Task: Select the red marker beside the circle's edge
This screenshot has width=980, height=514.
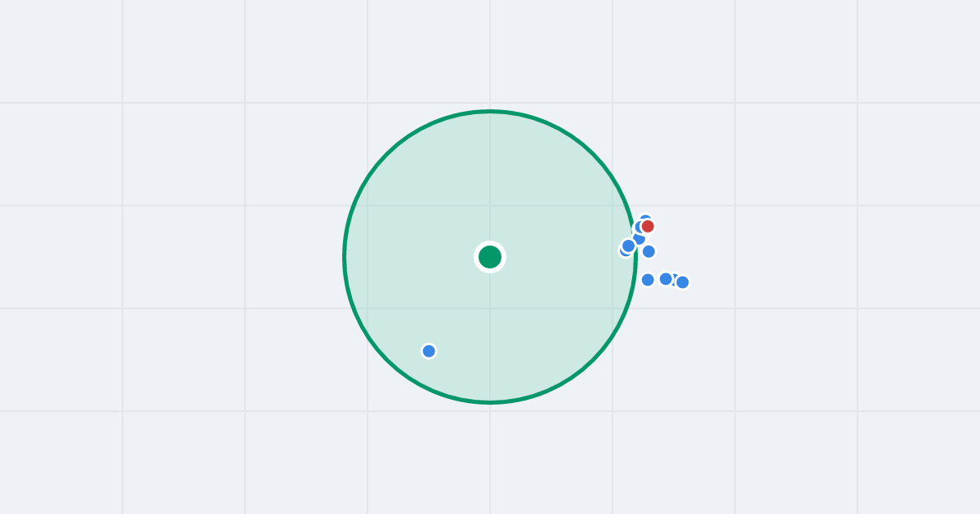Action: [648, 226]
